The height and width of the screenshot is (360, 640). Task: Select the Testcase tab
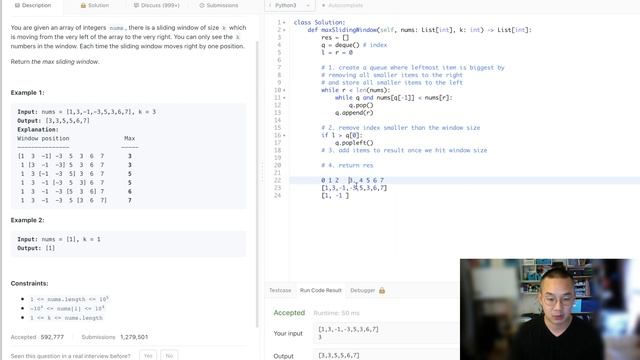coord(280,290)
